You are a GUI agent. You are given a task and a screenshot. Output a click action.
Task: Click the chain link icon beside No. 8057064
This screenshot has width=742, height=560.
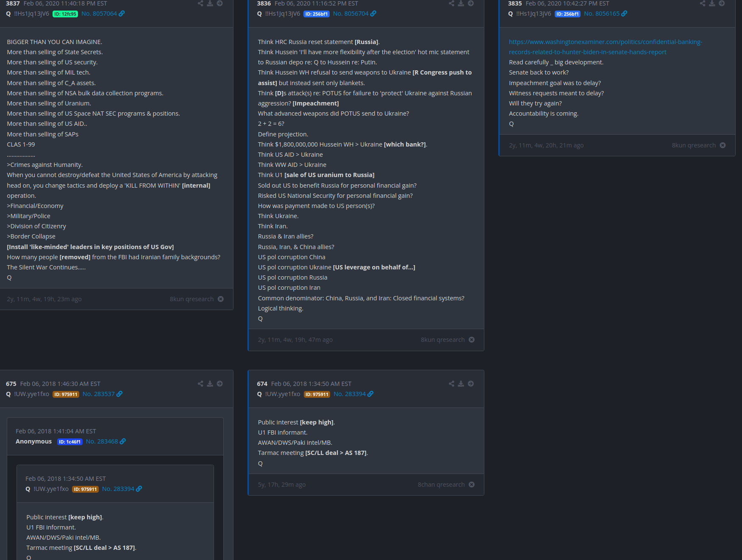(x=122, y=14)
